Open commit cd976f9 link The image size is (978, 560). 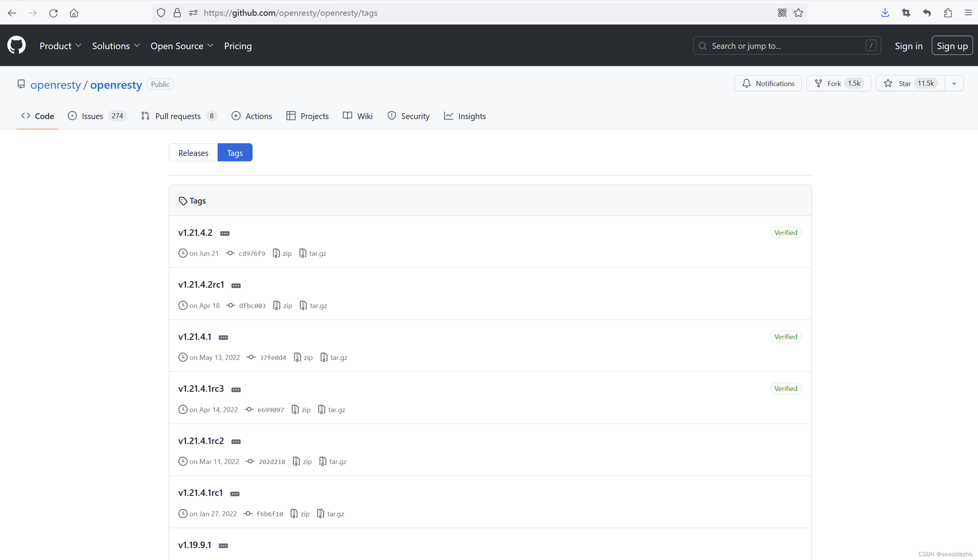(251, 253)
